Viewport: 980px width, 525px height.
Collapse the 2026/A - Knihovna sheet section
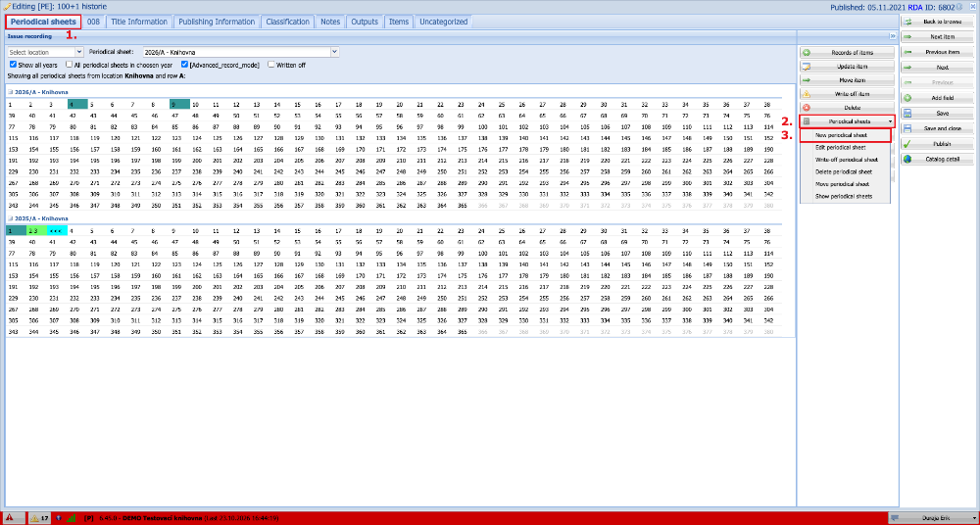10,92
